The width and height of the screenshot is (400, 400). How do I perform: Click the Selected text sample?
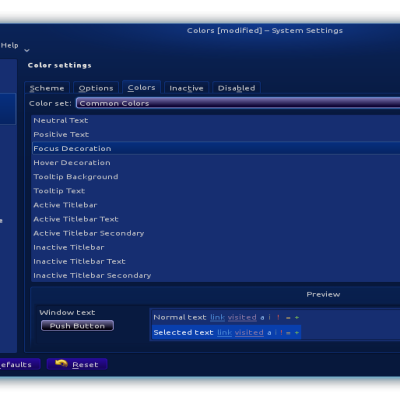183,332
